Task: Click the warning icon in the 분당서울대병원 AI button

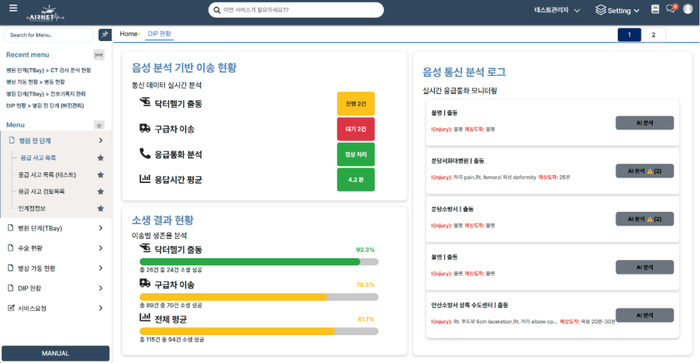Action: pos(650,171)
